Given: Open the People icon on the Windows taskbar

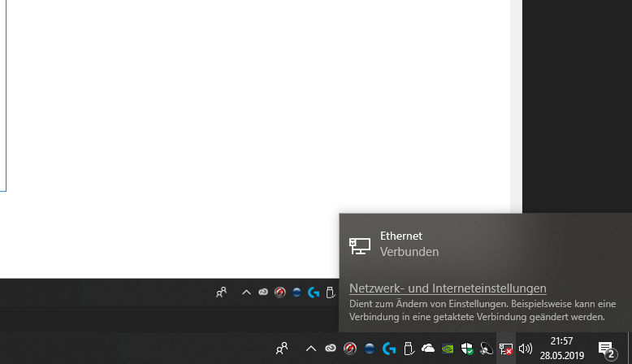Looking at the screenshot, I should [282, 349].
